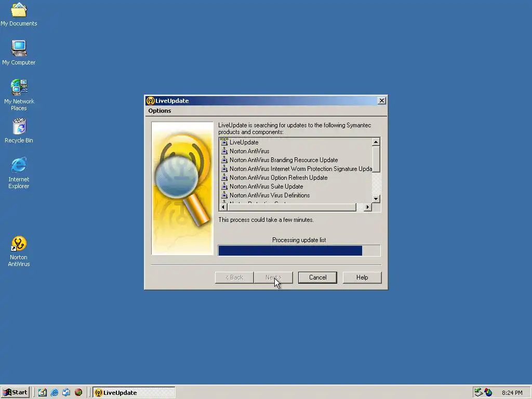Click icon beside Option Refresh Update
Viewport: 532px width, 399px height.
[x=224, y=178]
